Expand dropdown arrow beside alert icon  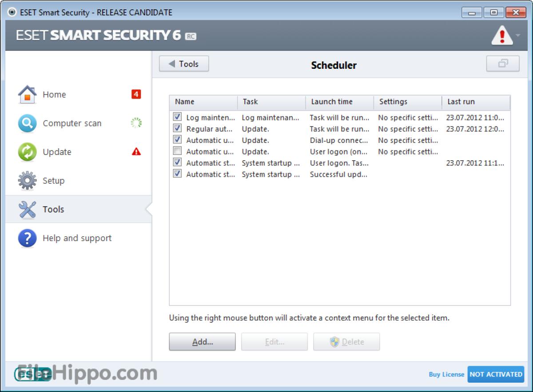coord(518,36)
